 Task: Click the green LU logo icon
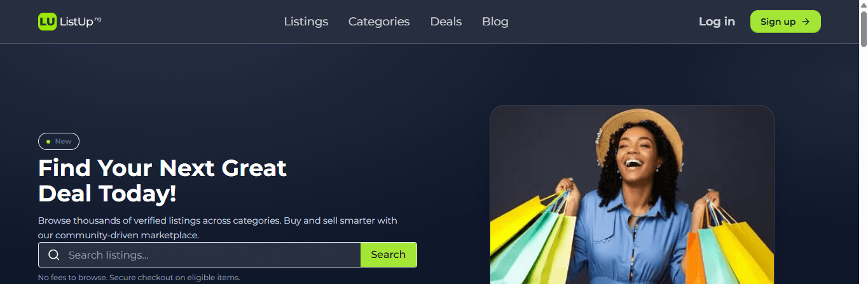(x=47, y=22)
